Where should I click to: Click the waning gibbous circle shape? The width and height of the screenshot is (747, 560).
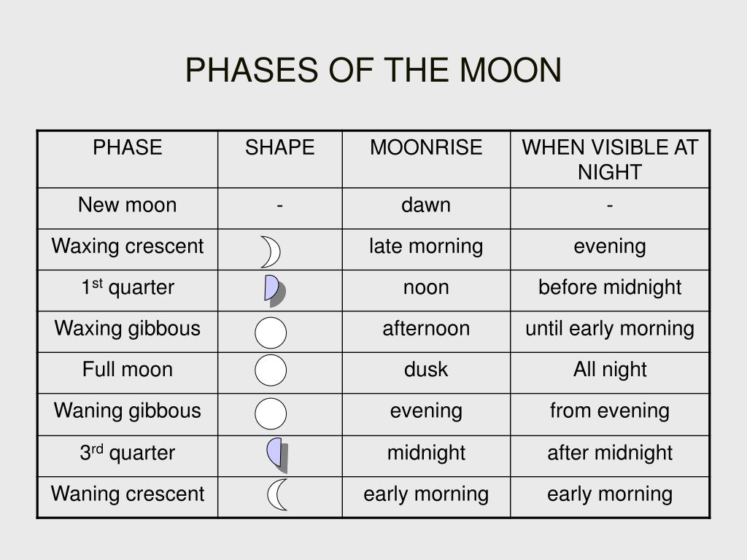(271, 414)
